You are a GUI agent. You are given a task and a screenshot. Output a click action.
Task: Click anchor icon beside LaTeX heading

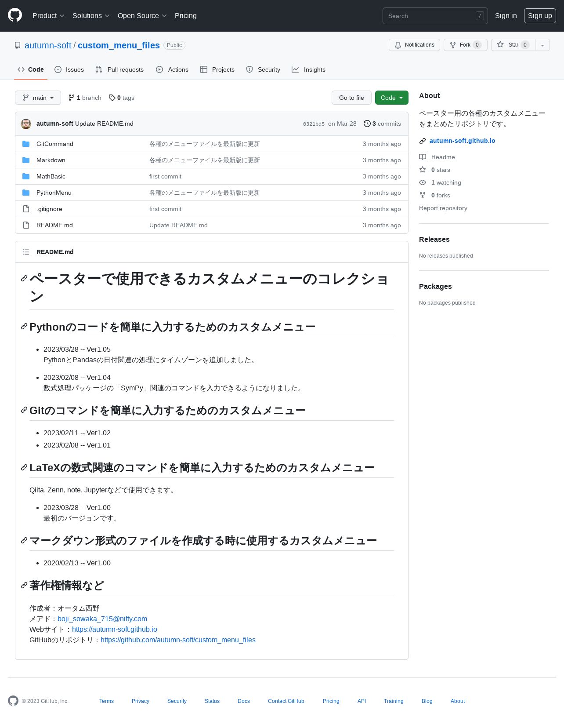pos(24,467)
